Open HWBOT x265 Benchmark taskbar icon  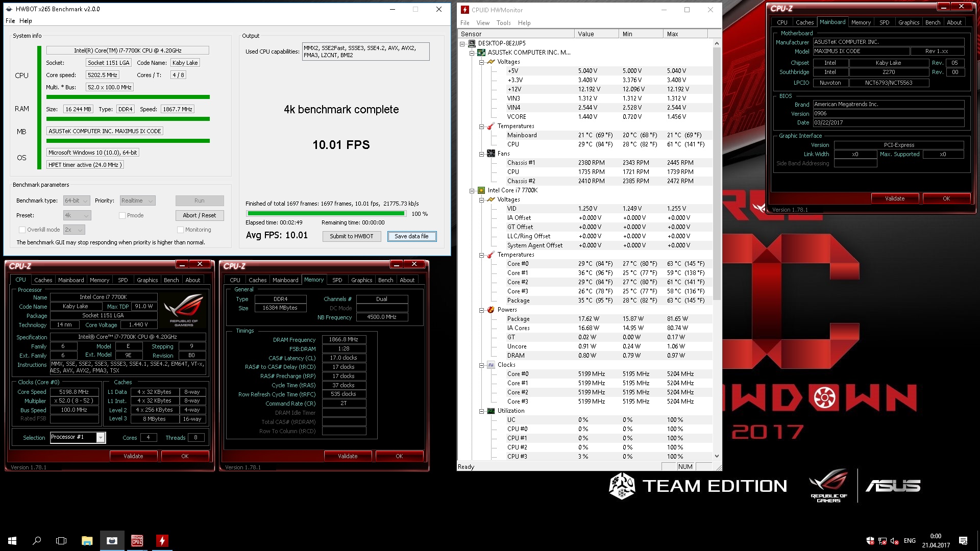112,540
